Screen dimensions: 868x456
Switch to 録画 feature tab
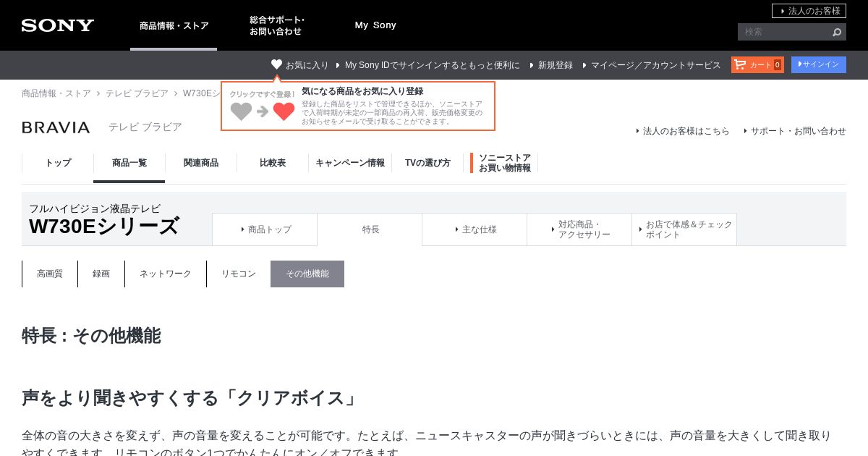(x=101, y=274)
